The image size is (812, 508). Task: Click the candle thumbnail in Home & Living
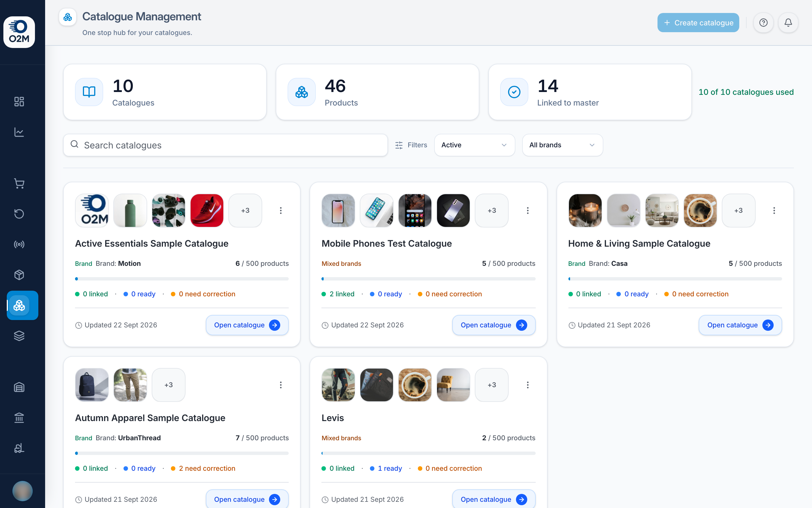pos(585,210)
